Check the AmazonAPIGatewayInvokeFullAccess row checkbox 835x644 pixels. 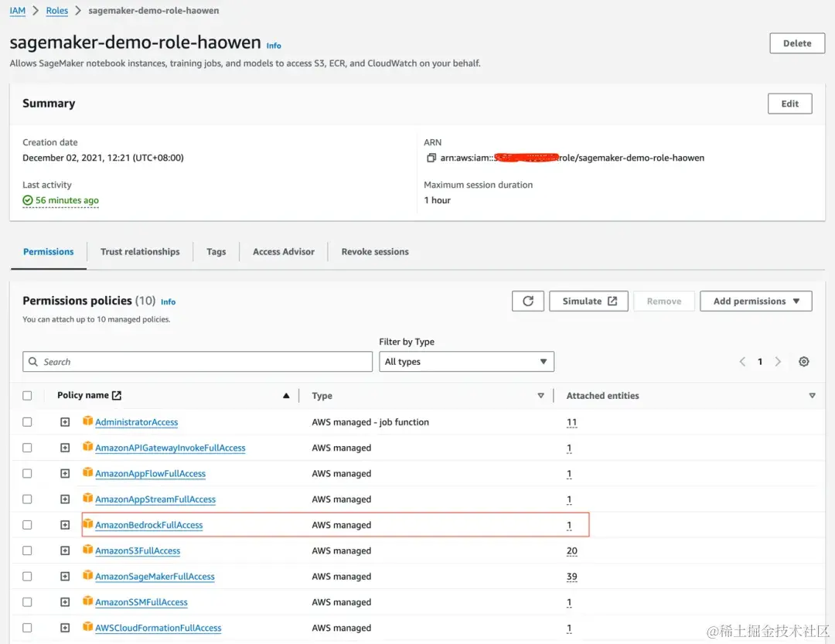click(x=27, y=448)
